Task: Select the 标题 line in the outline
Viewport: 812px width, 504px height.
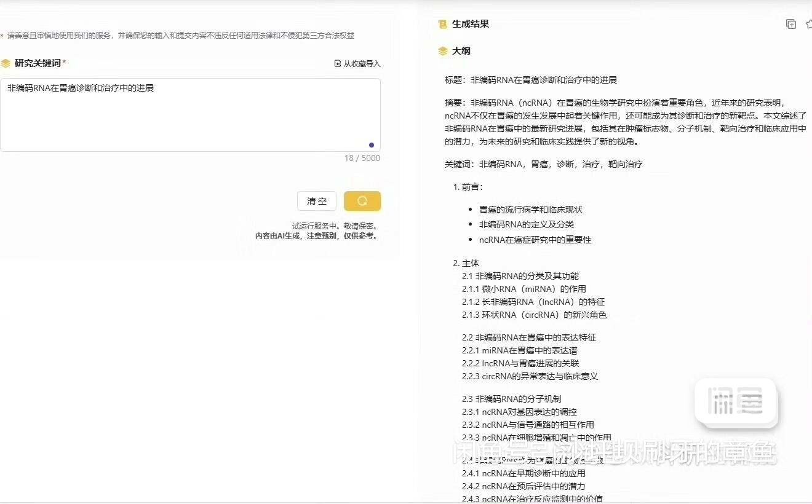Action: 531,80
